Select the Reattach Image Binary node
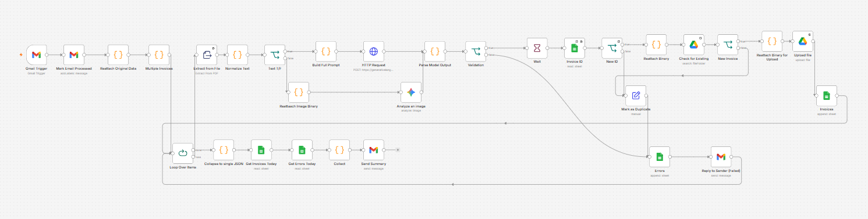This screenshot has height=219, width=868. pyautogui.click(x=298, y=92)
